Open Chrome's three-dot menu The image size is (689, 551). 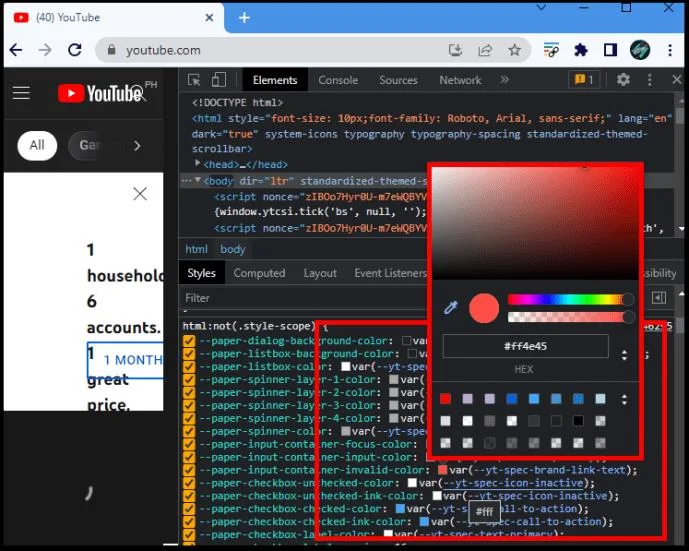[x=670, y=50]
